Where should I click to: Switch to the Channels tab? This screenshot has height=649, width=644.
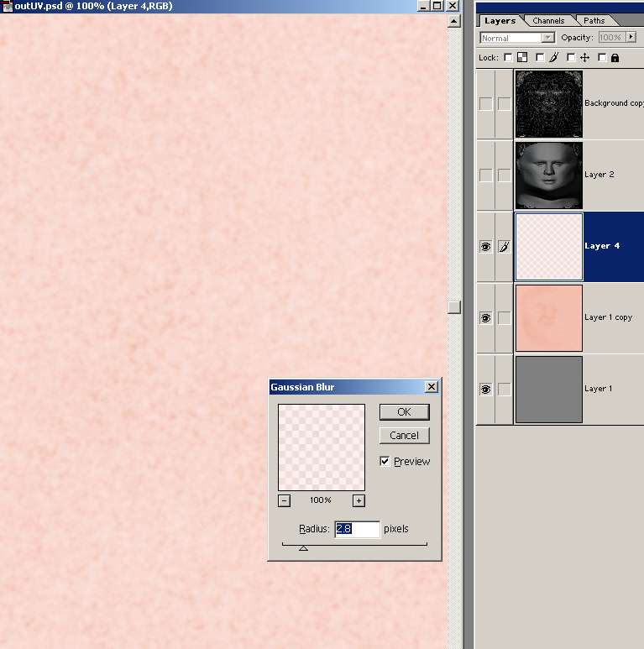click(548, 21)
